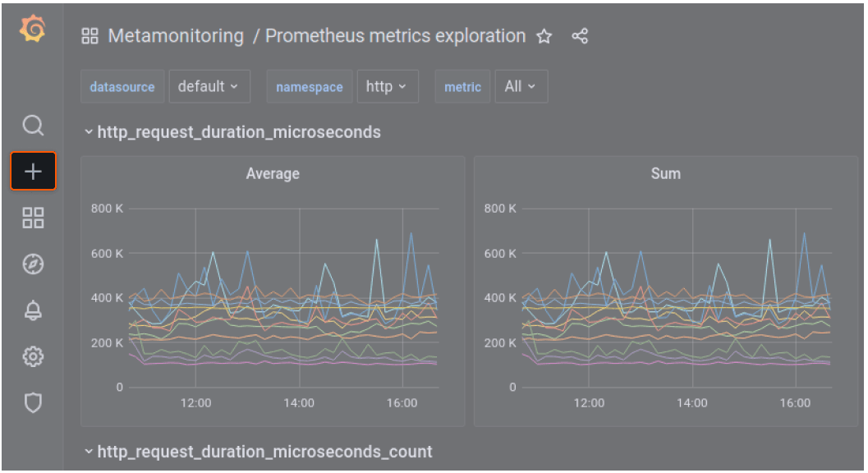This screenshot has height=473, width=868.
Task: Open the Sum panel title menu
Action: click(665, 174)
